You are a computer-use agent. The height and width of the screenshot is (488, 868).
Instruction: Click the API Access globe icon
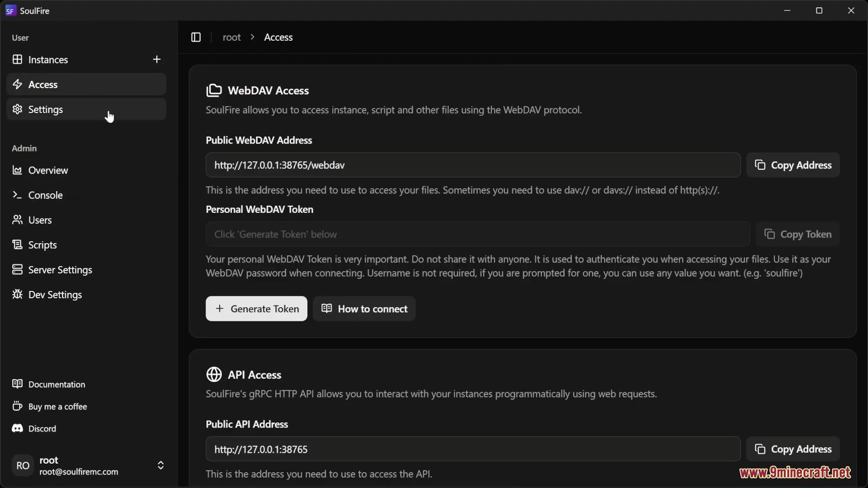coord(214,375)
